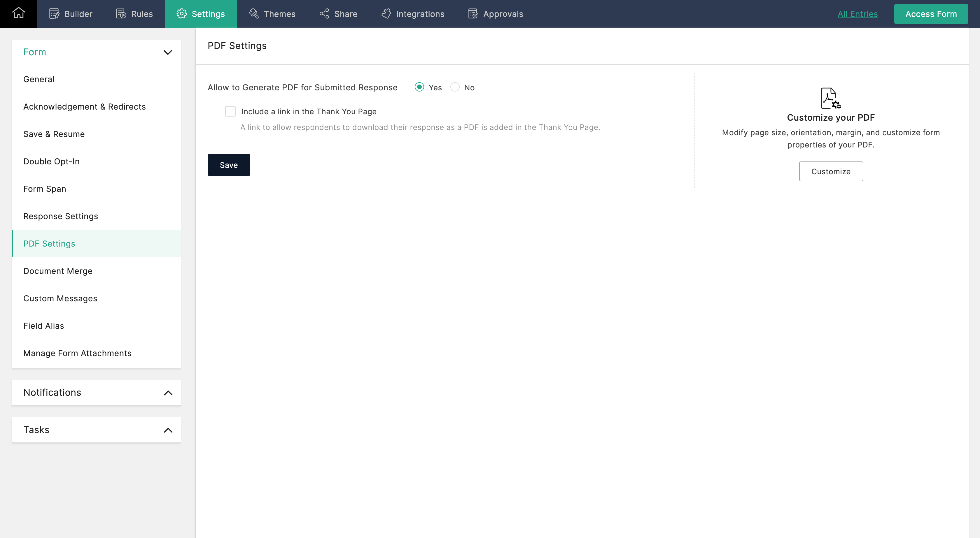
Task: Enable Include a link in the Thank You Page
Action: point(230,111)
